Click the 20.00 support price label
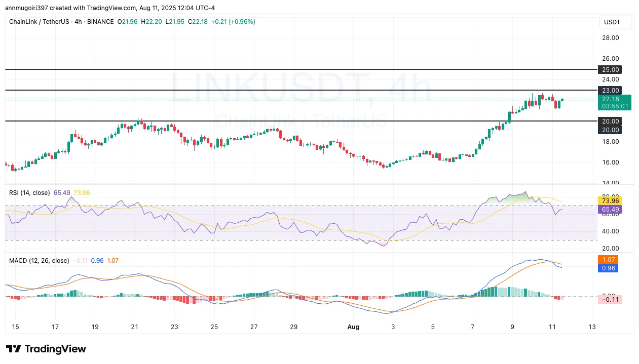Image resolution: width=639 pixels, height=364 pixels. (x=610, y=122)
